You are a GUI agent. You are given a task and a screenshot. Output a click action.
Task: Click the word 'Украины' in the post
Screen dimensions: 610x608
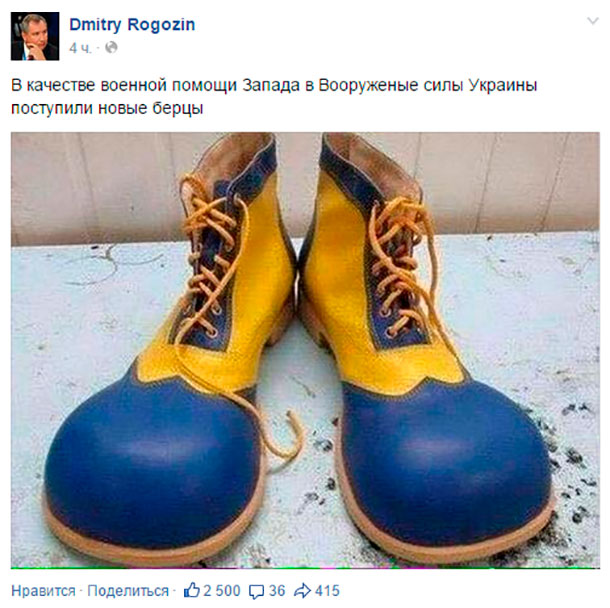[x=503, y=86]
